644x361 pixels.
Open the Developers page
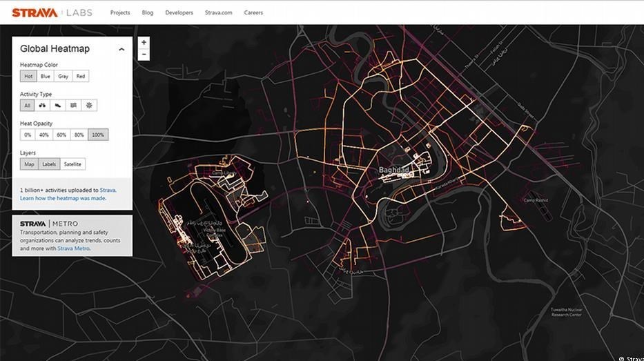tap(179, 12)
